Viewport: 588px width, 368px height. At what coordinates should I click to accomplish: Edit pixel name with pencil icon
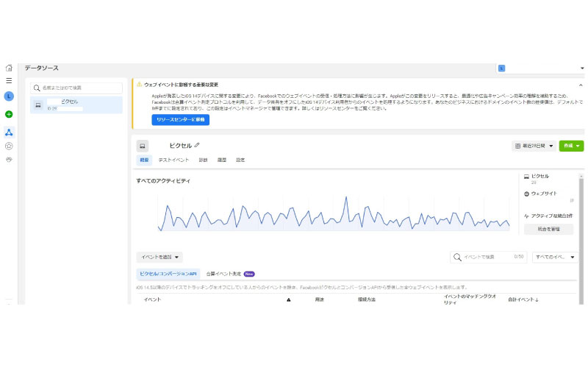click(197, 145)
